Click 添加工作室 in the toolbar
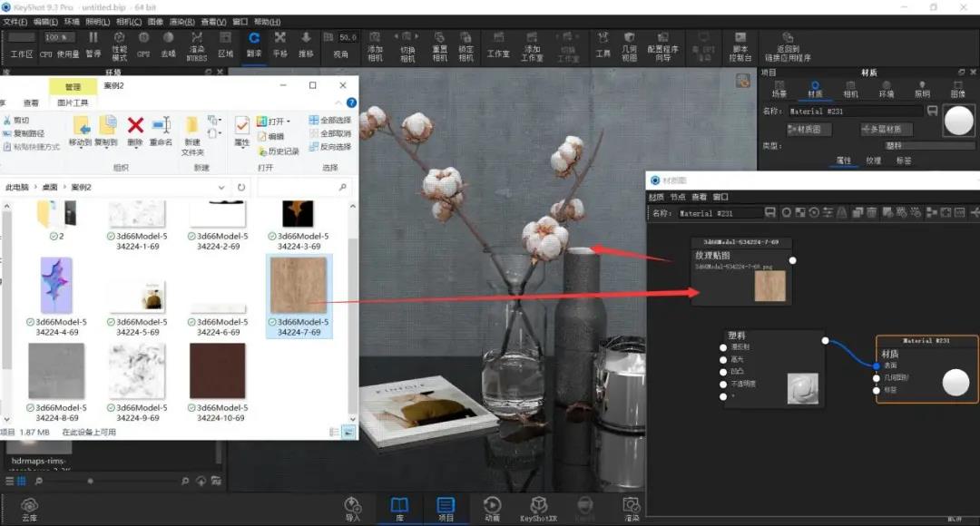 (x=532, y=46)
